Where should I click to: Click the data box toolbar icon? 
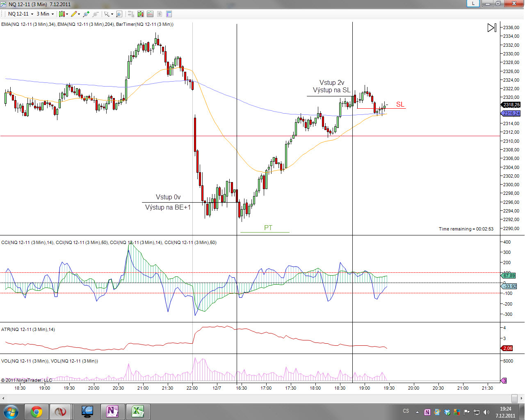(x=131, y=14)
